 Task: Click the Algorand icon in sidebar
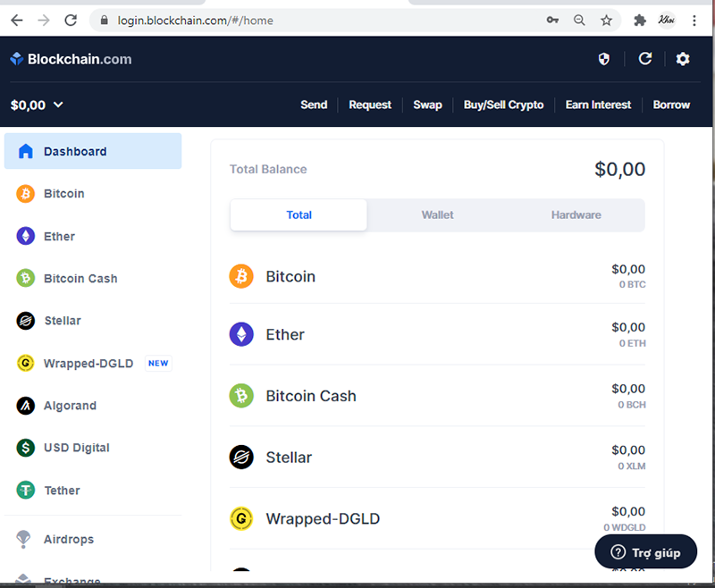(26, 406)
